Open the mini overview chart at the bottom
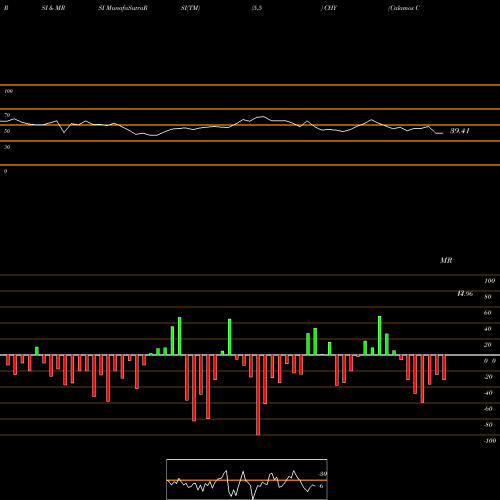Viewport: 500px width, 500px height. coord(247,479)
